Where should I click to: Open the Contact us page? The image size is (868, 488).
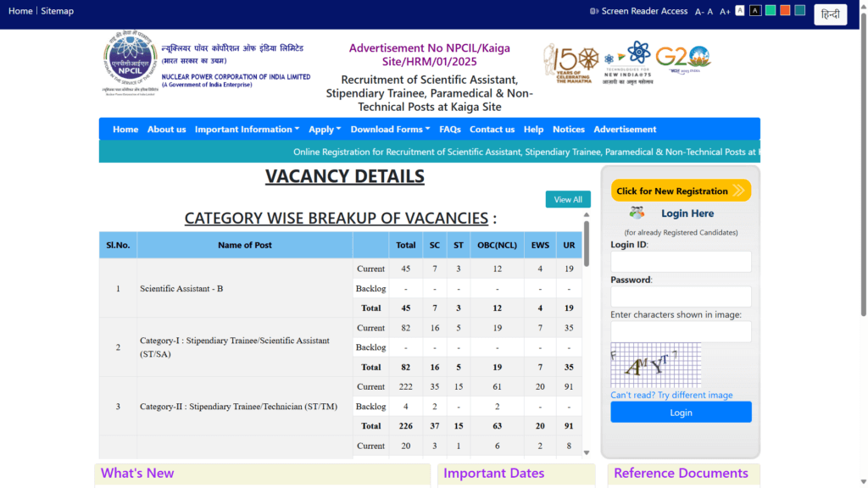[492, 129]
